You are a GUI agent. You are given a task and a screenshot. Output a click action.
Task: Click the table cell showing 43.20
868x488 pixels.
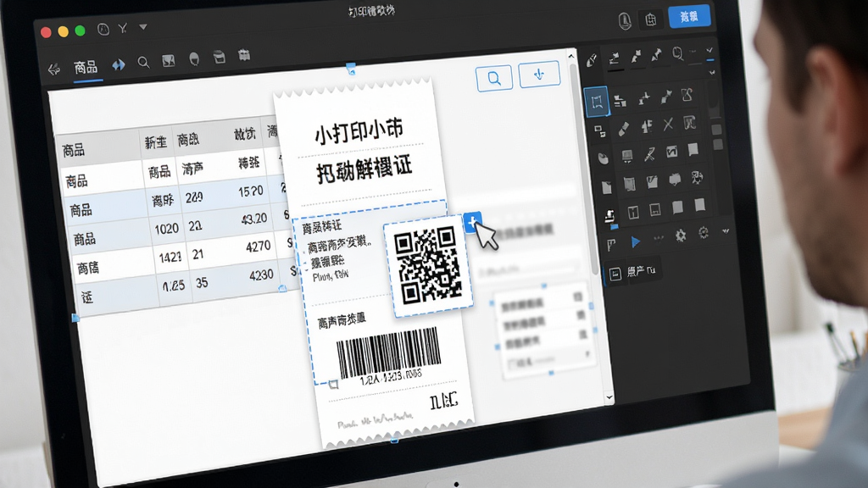[x=254, y=219]
